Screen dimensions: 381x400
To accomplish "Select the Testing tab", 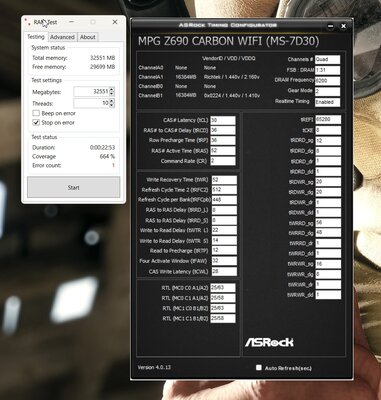I will pos(36,37).
